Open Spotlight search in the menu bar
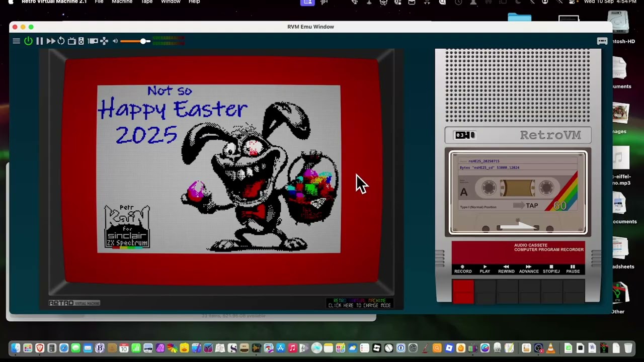Image resolution: width=644 pixels, height=362 pixels. coord(442,2)
